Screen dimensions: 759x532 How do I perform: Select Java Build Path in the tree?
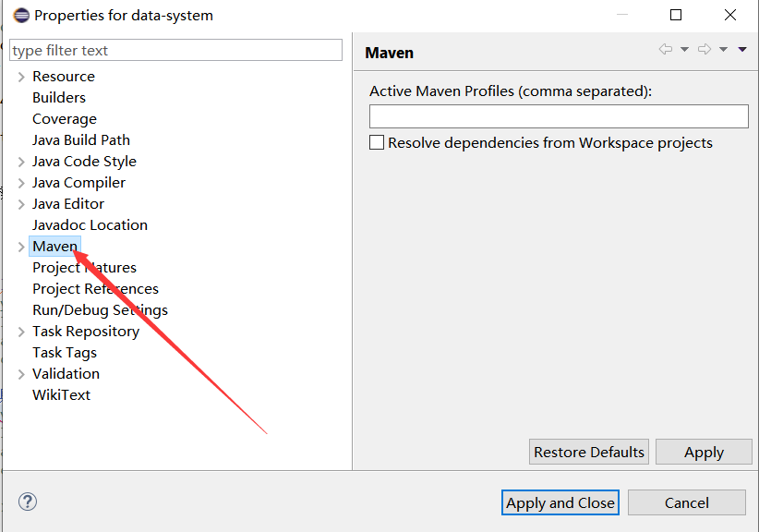click(x=80, y=139)
